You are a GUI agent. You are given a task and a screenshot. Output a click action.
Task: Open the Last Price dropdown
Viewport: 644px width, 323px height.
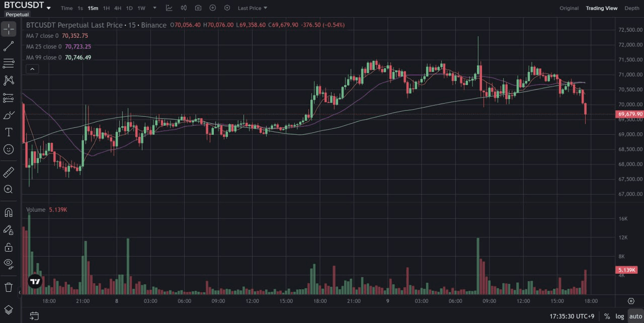click(x=252, y=8)
